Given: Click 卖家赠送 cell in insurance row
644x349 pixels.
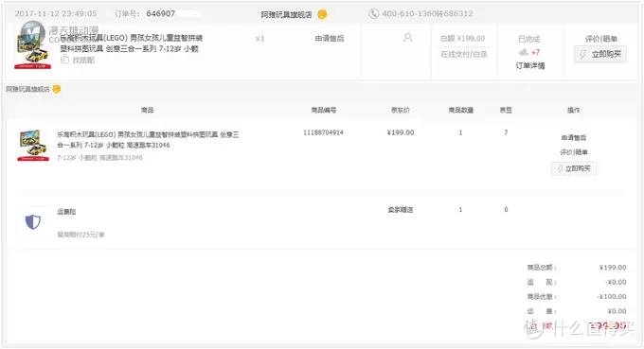Looking at the screenshot, I should 401,210.
